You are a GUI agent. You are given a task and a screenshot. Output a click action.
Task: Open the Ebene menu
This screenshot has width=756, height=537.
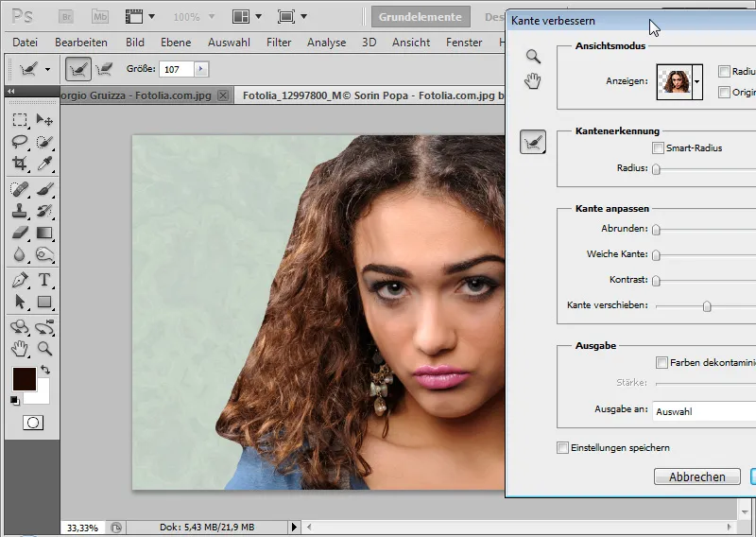176,43
